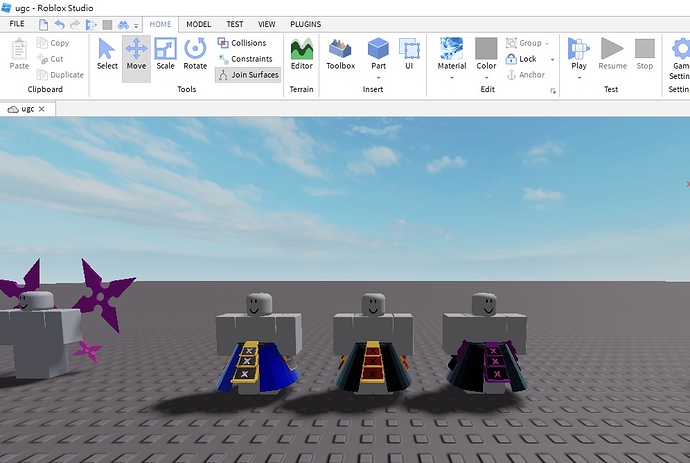
Task: Click the UI insert icon
Action: coord(409,54)
